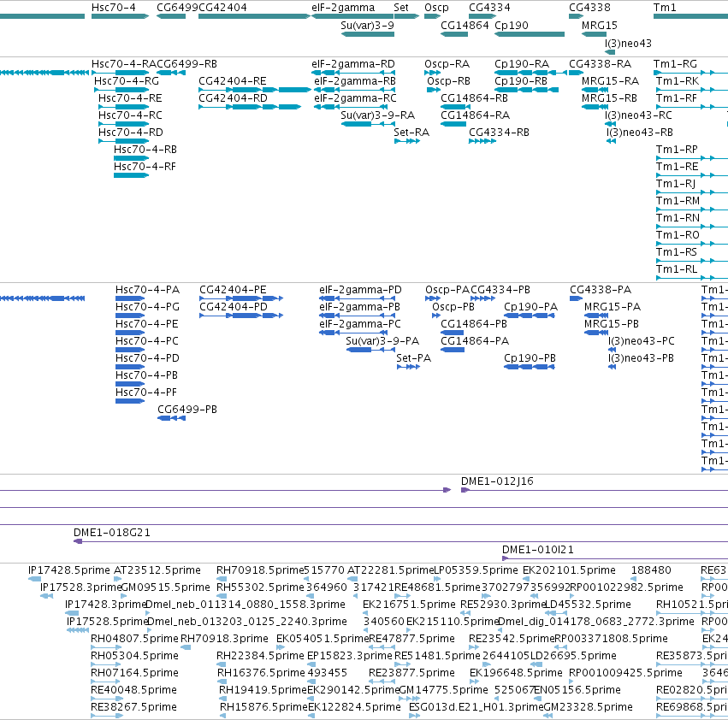Screen dimensions: 728x720
Task: Select transcript eIF-2gamma-RC
Action: tap(355, 98)
